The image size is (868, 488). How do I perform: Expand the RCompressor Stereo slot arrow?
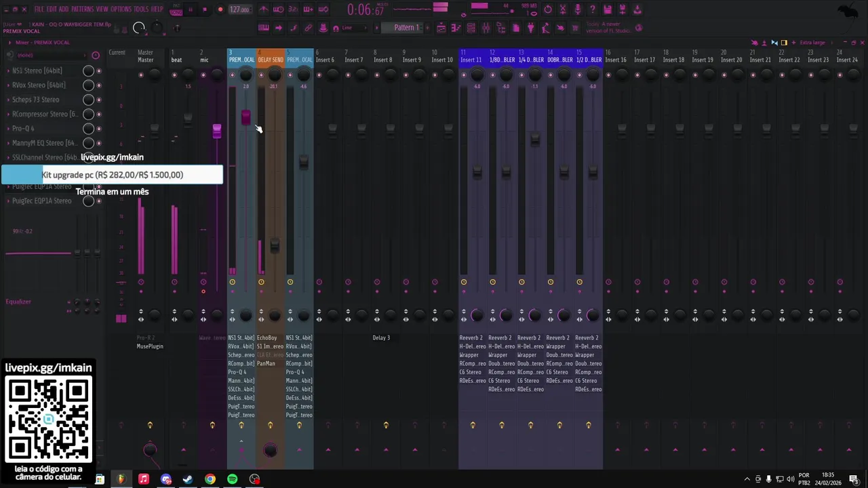[8, 114]
